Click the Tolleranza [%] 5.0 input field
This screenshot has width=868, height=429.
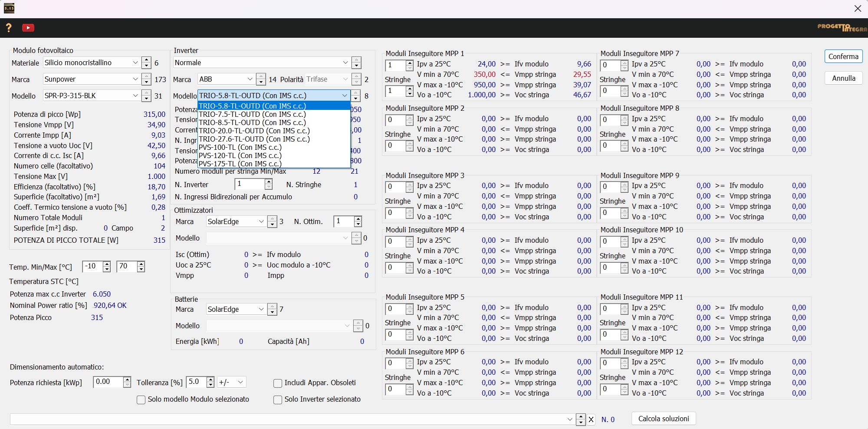pyautogui.click(x=197, y=382)
